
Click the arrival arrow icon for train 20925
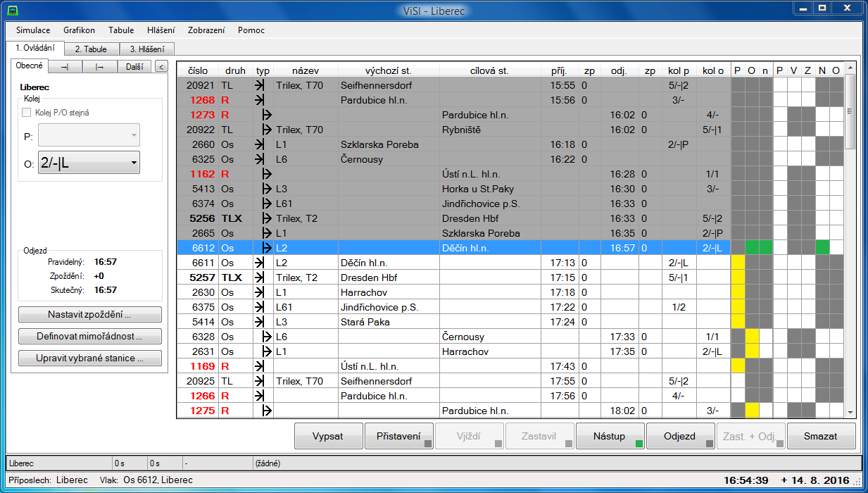pyautogui.click(x=260, y=381)
